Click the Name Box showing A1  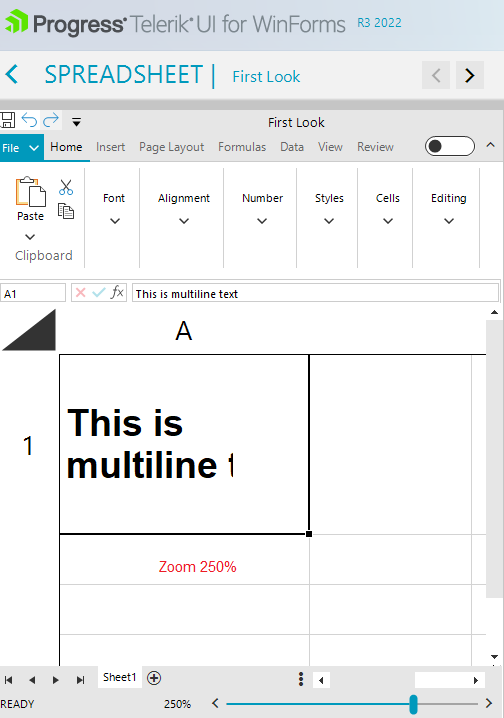[33, 293]
